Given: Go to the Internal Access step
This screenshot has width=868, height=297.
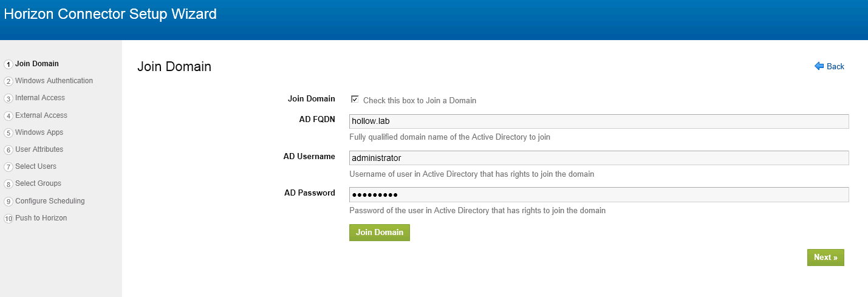Looking at the screenshot, I should coord(39,98).
